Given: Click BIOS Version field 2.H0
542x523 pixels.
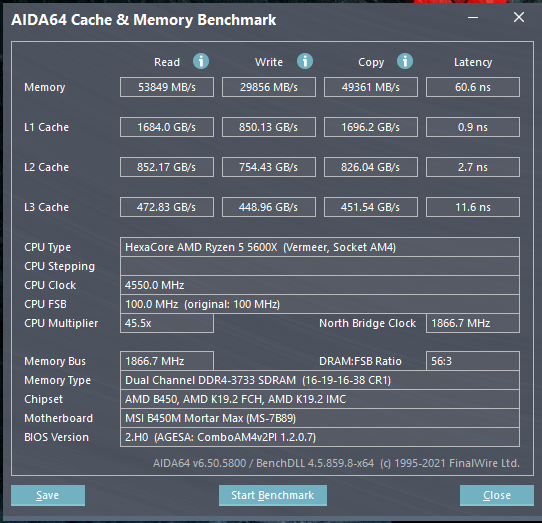Looking at the screenshot, I should 320,437.
